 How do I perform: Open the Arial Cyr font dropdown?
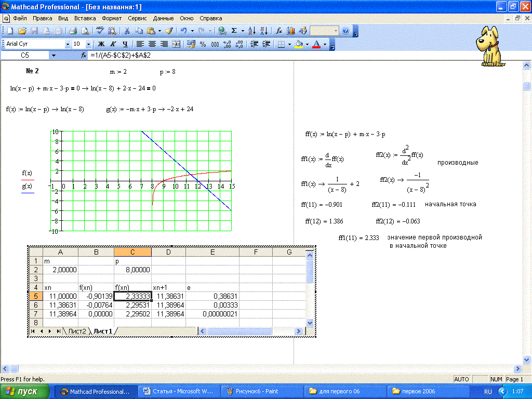(68, 44)
